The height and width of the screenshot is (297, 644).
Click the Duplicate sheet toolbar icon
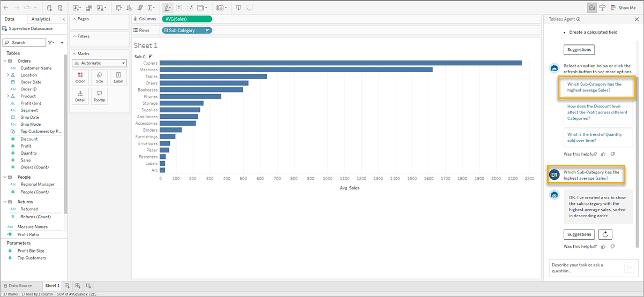pos(88,8)
